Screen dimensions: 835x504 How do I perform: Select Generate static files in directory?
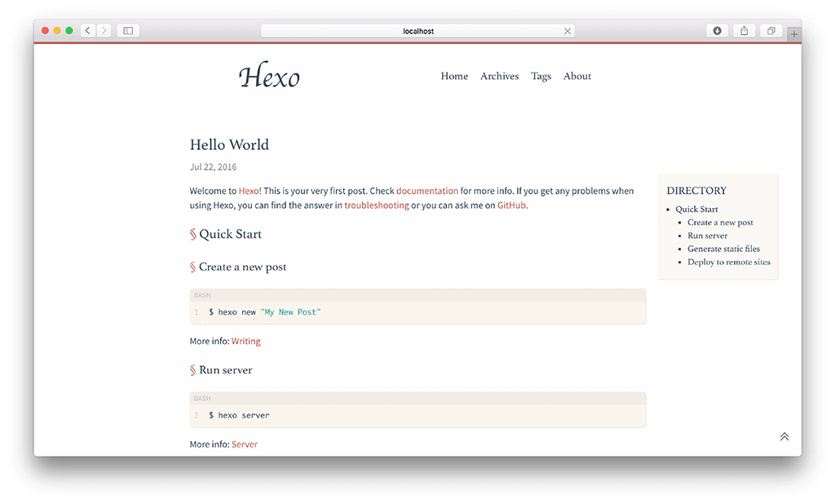[724, 249]
